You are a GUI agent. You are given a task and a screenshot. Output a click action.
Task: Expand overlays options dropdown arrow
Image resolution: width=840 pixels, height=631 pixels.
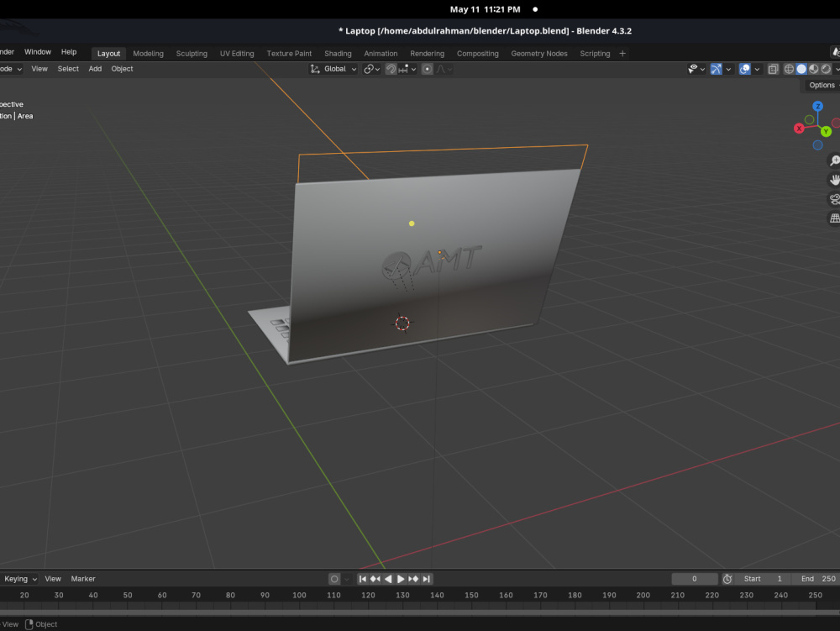coord(757,69)
